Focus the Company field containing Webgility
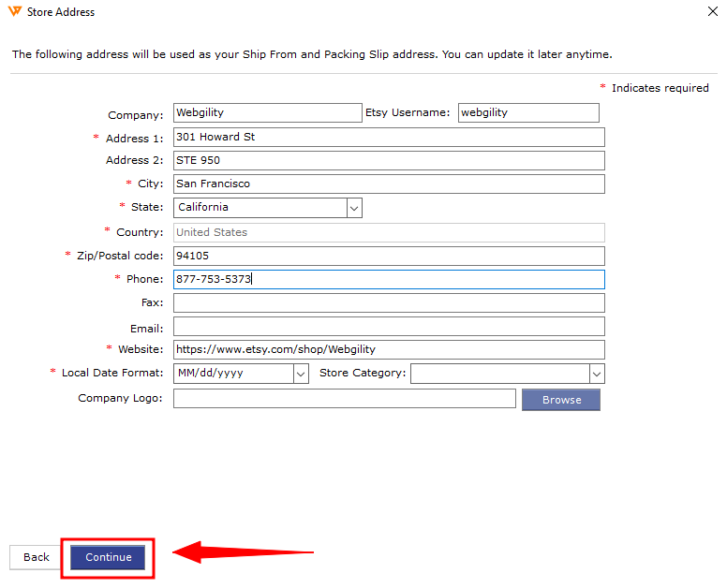 (268, 112)
